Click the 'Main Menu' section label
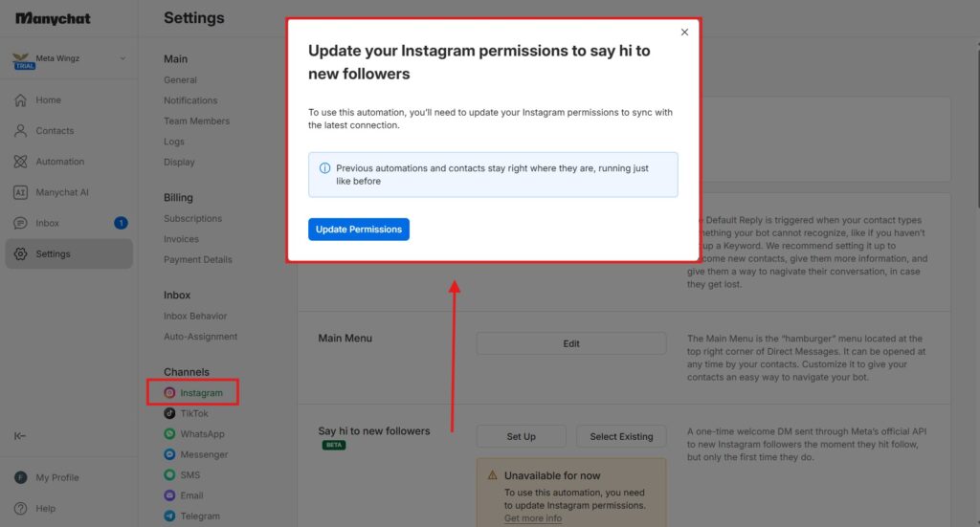Viewport: 980px width, 527px height. pyautogui.click(x=345, y=338)
